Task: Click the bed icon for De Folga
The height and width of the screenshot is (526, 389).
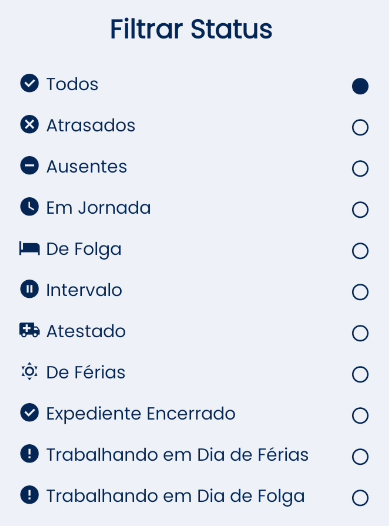Action: [x=30, y=249]
